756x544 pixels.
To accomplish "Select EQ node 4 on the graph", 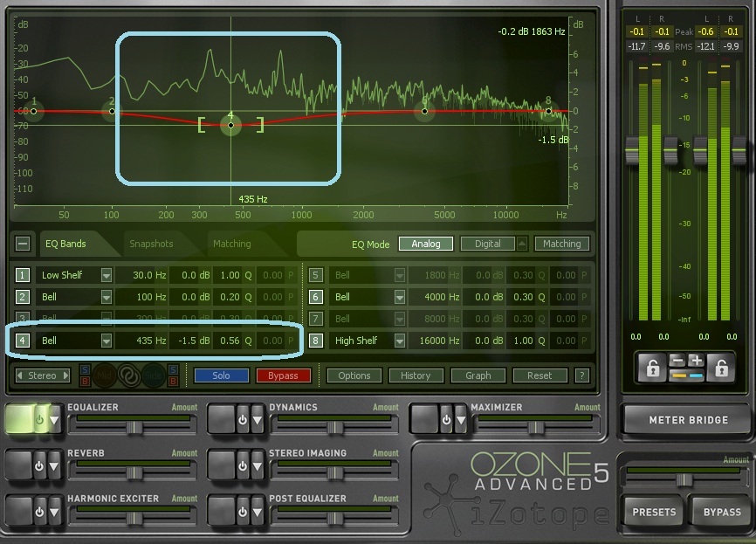I will (231, 126).
